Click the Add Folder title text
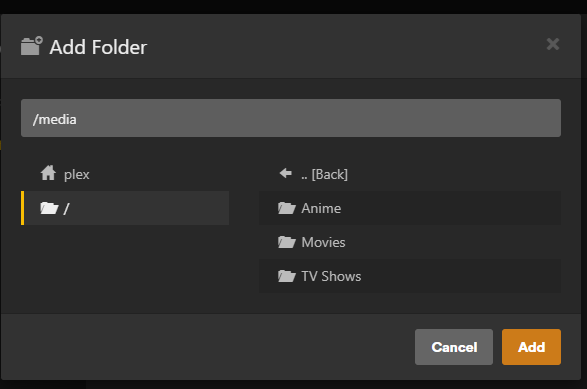587x389 pixels. 98,47
